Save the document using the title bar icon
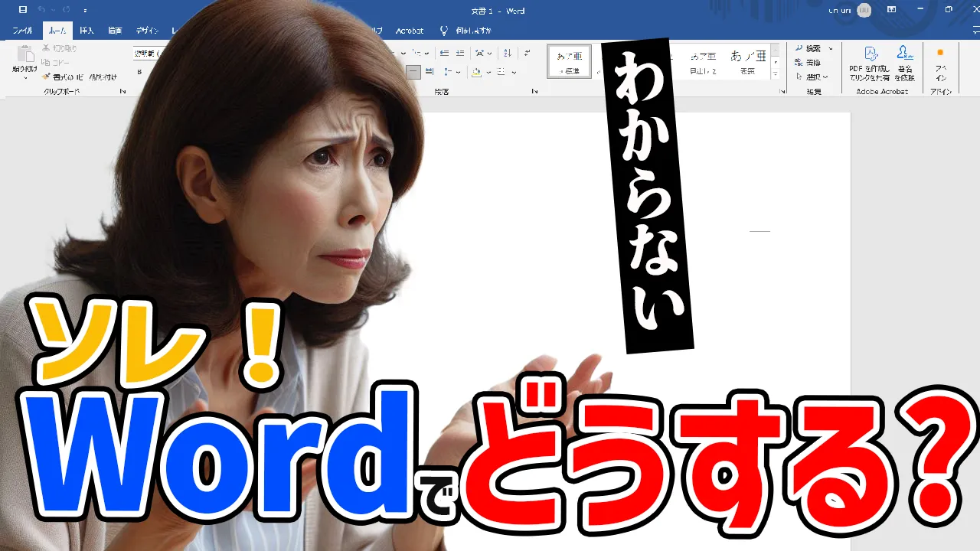Viewport: 980px width, 551px height. tap(22, 10)
